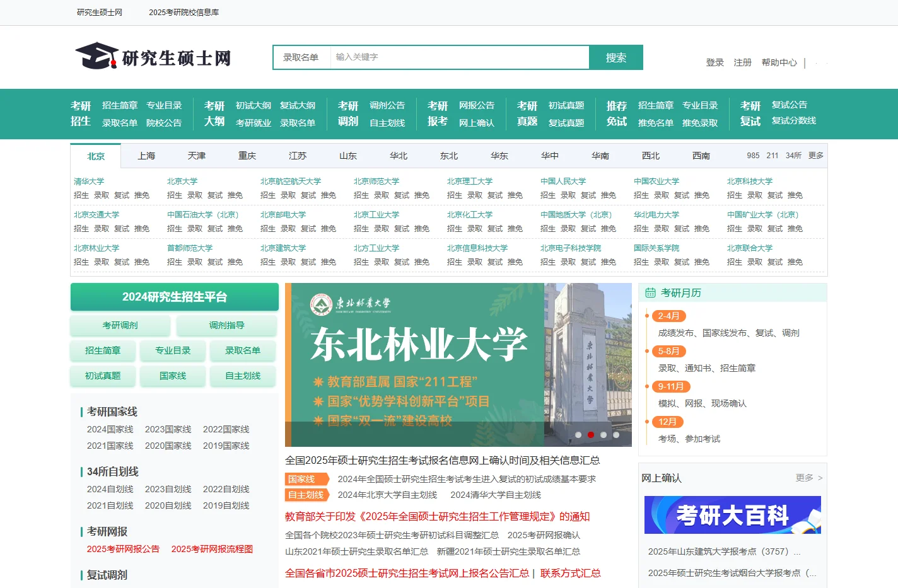This screenshot has width=898, height=588.
Task: Click the 专业目录 sidebar button
Action: (173, 350)
